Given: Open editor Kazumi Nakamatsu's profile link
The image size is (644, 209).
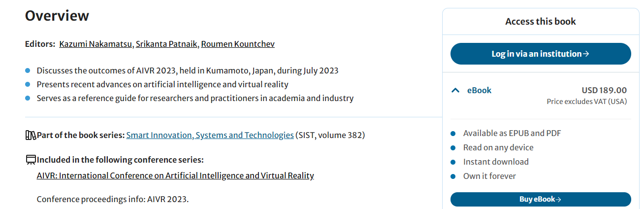Looking at the screenshot, I should (x=96, y=44).
